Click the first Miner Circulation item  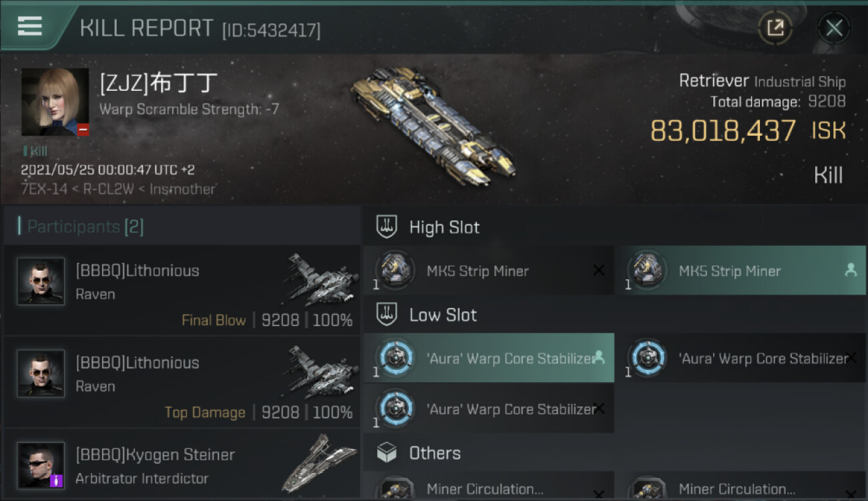point(489,486)
